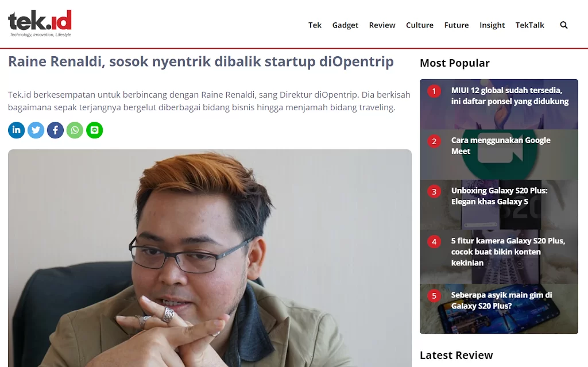
Task: Share article via Facebook icon
Action: [56, 130]
